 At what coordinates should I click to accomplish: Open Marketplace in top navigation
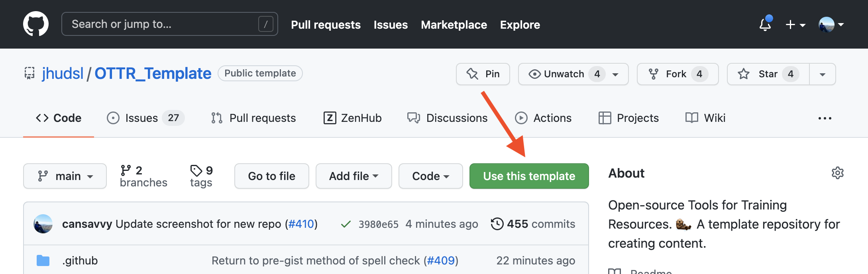point(454,25)
